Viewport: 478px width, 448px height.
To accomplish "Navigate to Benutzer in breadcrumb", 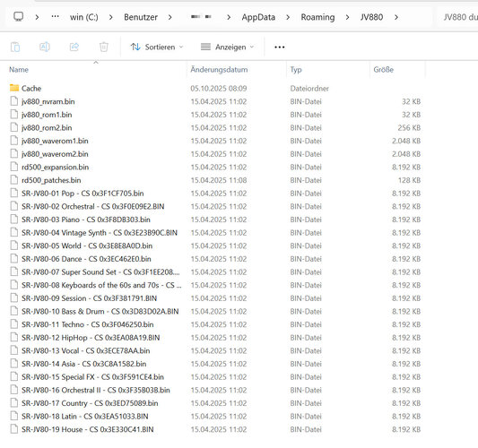I will (x=141, y=17).
